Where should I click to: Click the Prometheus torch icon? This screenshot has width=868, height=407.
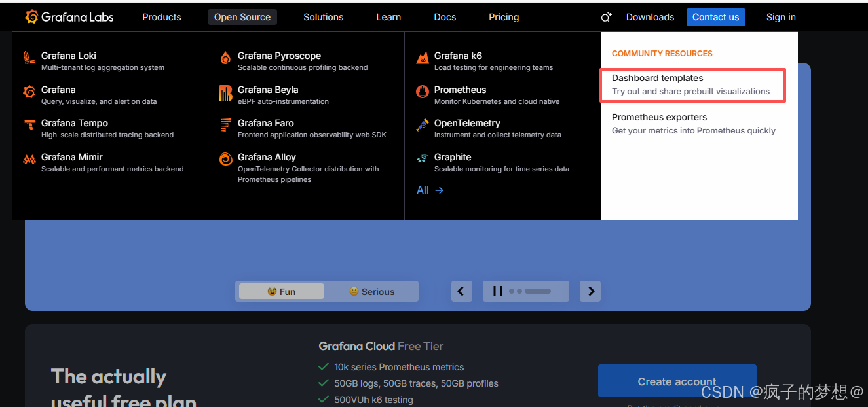coord(423,92)
